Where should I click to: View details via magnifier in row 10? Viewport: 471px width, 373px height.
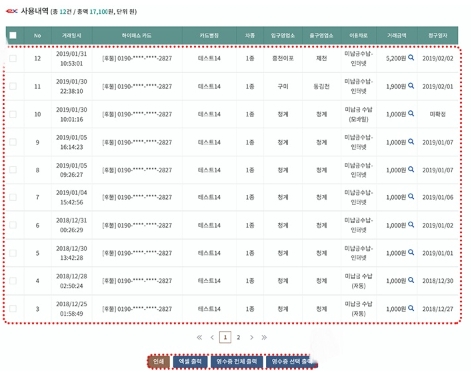(x=411, y=113)
